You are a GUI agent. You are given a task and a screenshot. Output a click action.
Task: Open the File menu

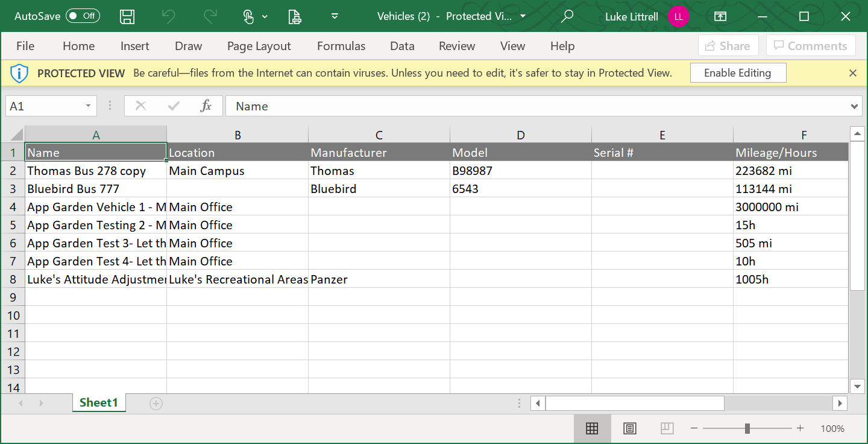tap(25, 46)
